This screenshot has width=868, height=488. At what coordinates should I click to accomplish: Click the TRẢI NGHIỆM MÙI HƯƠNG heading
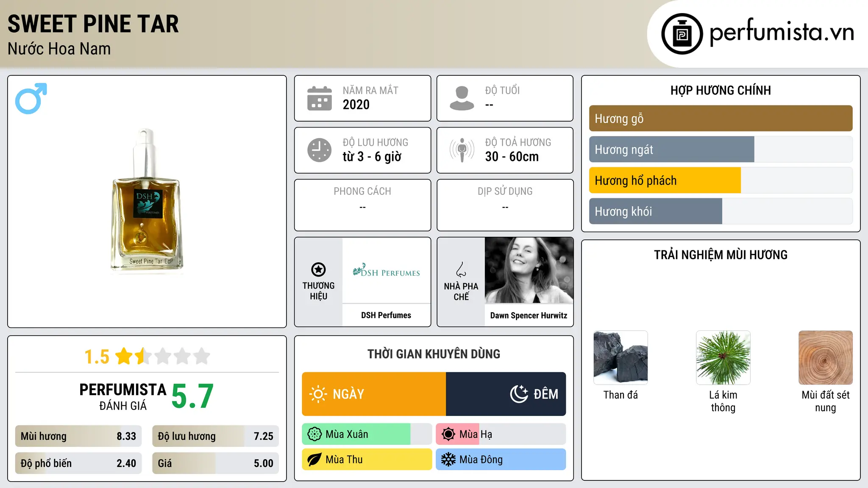coord(721,255)
